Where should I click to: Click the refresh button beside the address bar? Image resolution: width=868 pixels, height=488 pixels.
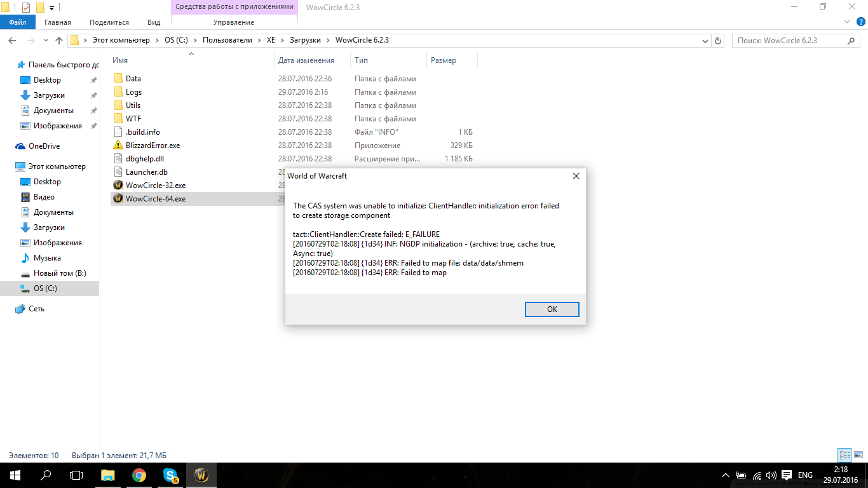coord(718,41)
